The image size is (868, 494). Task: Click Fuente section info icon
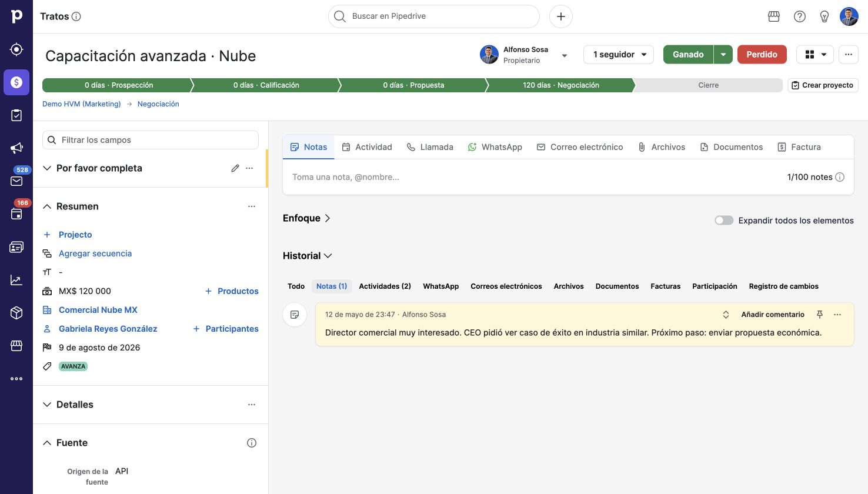coord(252,443)
